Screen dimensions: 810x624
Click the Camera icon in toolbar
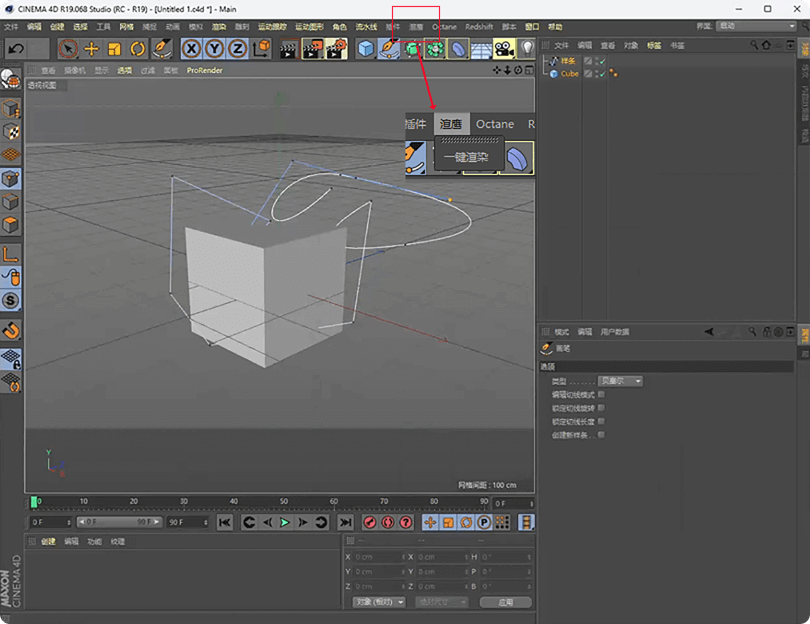click(503, 48)
